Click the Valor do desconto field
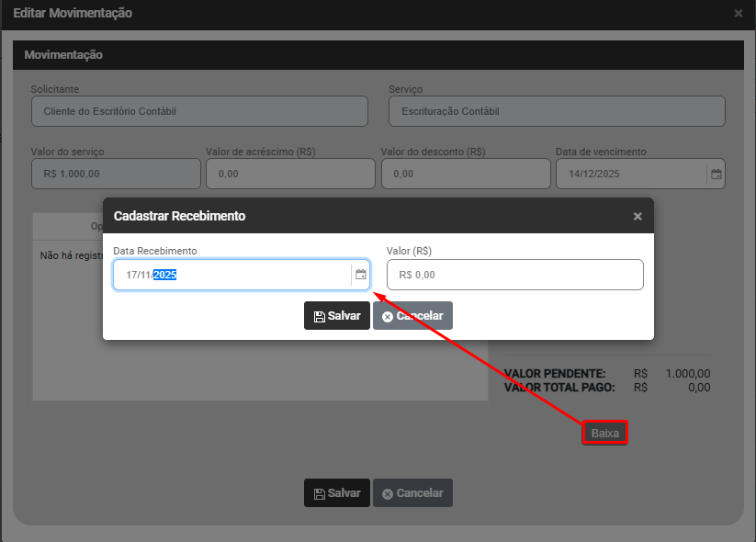This screenshot has height=542, width=756. [465, 174]
